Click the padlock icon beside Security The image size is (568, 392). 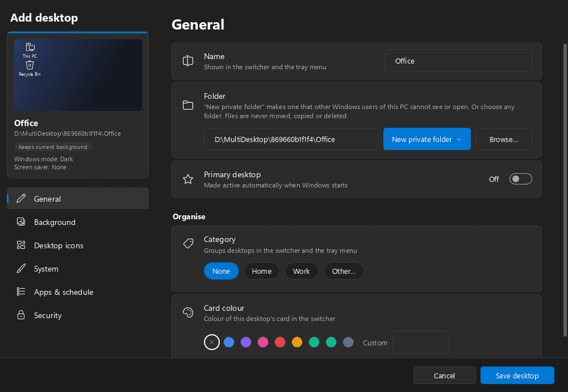[21, 315]
